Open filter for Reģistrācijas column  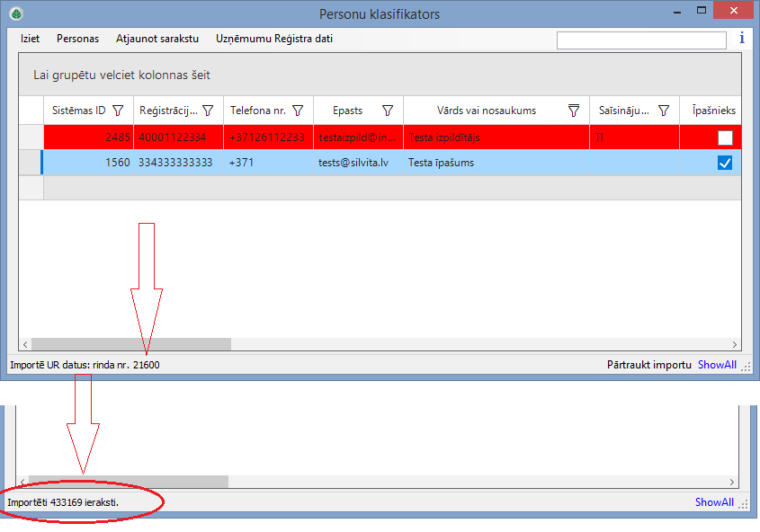(208, 111)
